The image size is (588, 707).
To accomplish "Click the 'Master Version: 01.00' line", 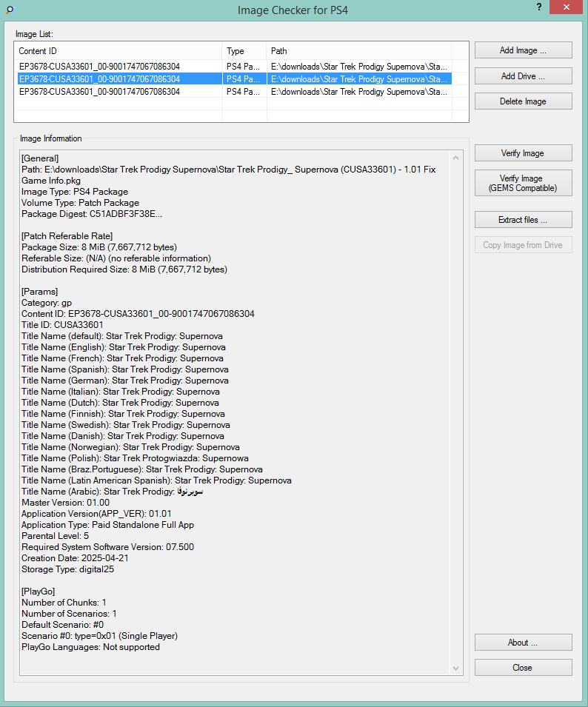I will click(65, 502).
